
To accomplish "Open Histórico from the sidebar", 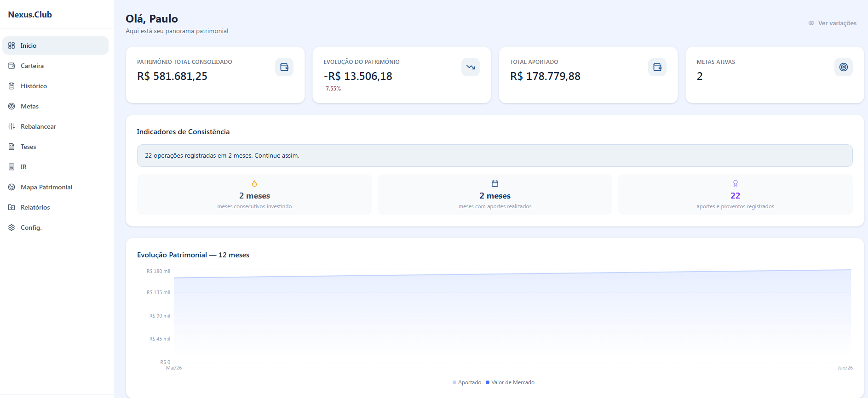I will pyautogui.click(x=55, y=86).
